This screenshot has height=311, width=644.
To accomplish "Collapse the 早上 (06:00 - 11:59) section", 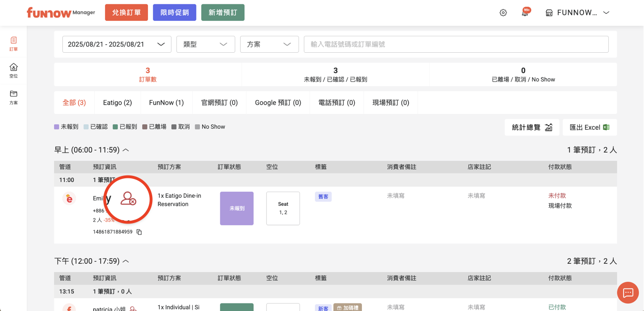I will pyautogui.click(x=126, y=150).
